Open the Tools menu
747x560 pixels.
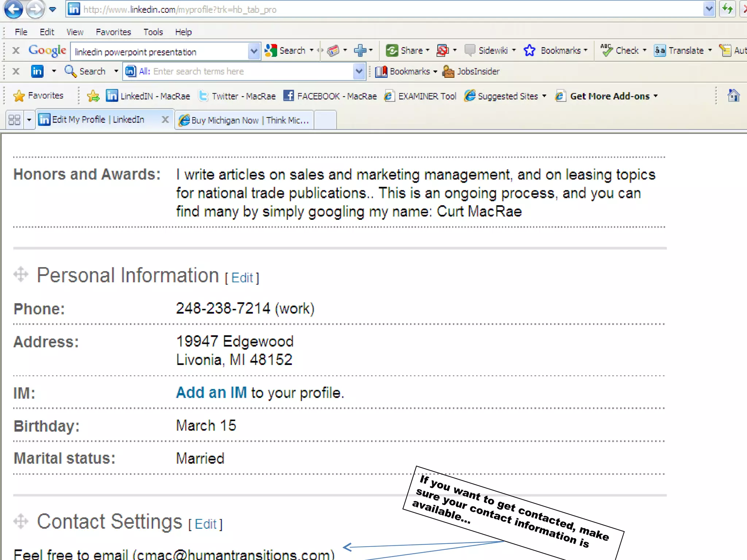click(x=153, y=32)
